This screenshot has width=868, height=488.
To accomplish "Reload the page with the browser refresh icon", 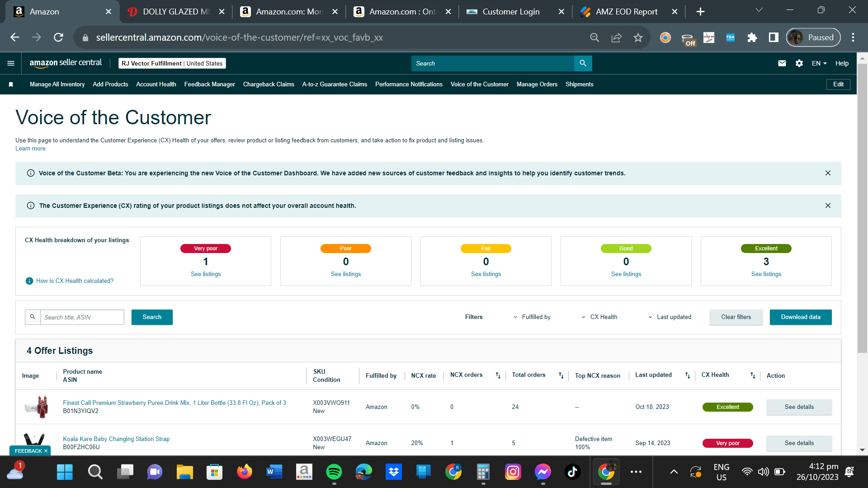I will pyautogui.click(x=58, y=38).
